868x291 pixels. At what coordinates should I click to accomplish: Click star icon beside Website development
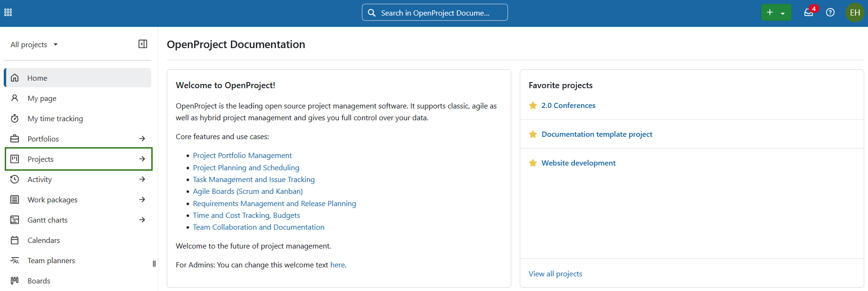point(533,163)
